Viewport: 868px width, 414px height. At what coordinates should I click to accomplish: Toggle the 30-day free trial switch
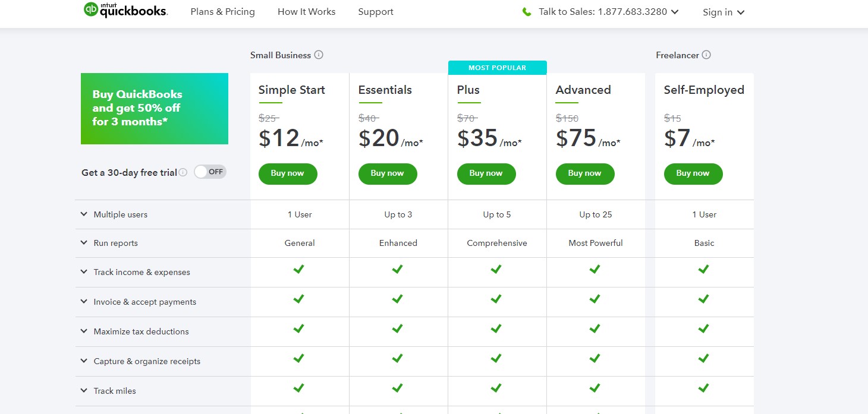pos(210,172)
